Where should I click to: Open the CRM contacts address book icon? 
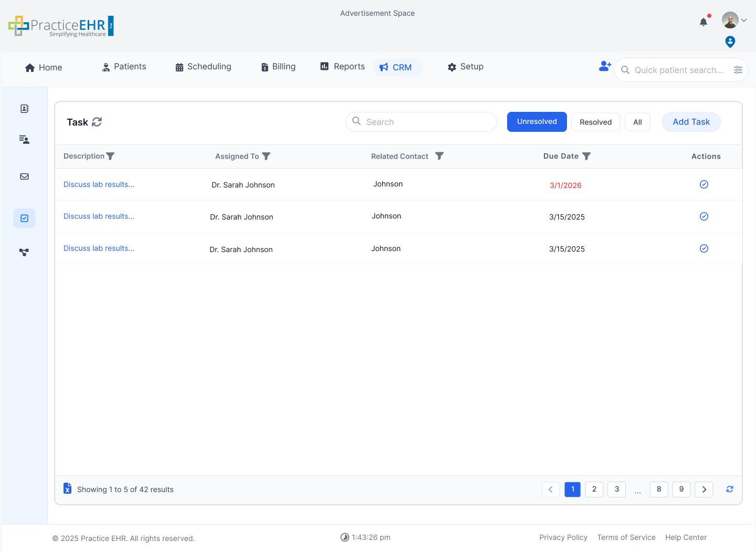tap(24, 108)
